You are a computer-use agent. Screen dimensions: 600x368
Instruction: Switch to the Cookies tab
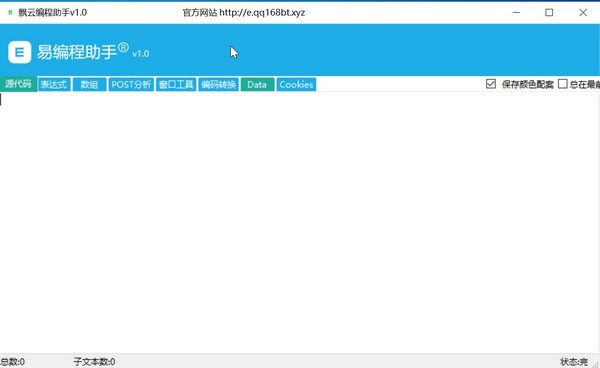coord(296,85)
